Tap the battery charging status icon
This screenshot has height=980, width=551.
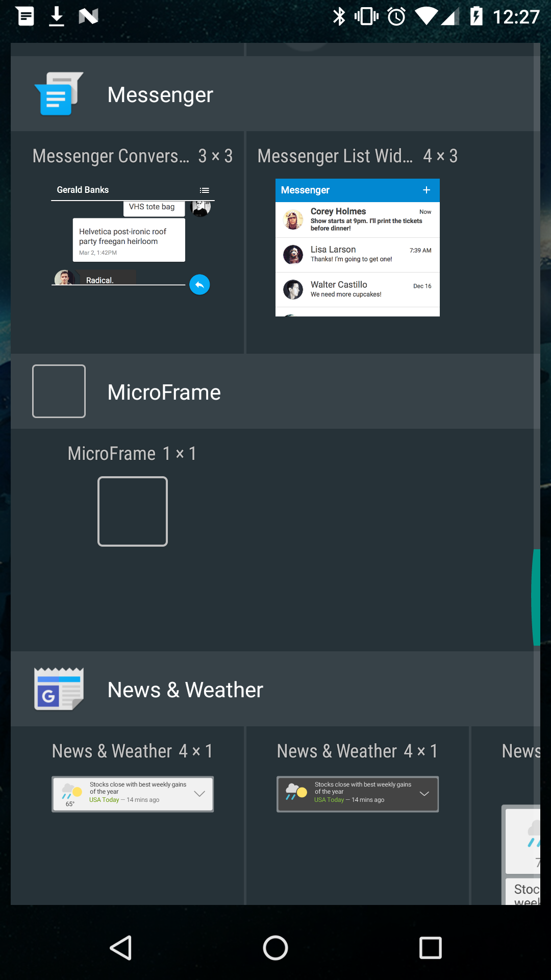point(476,16)
